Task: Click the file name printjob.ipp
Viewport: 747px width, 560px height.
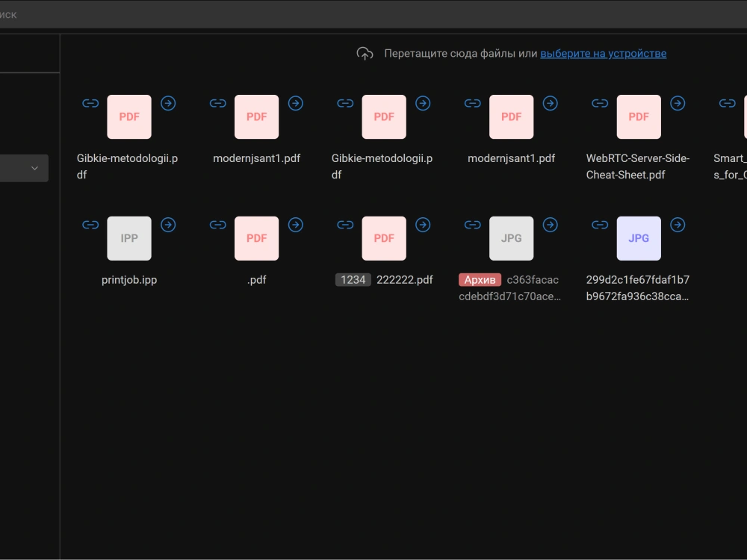Action: click(129, 279)
